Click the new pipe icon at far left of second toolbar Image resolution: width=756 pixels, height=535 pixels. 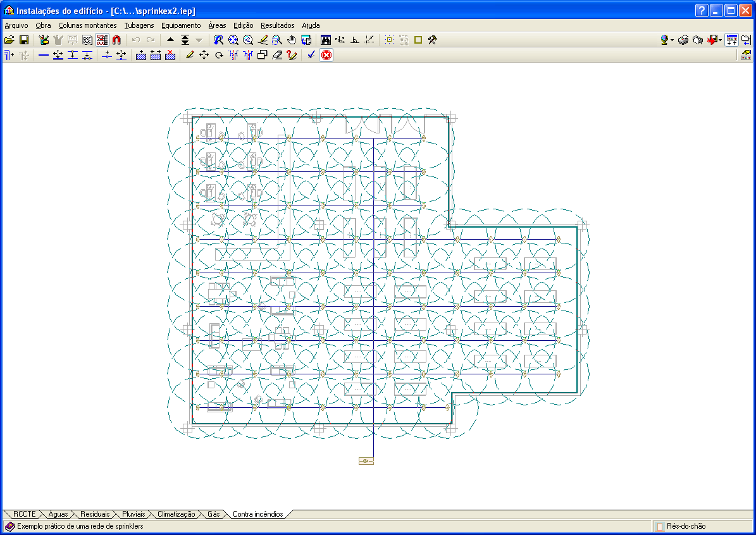pos(9,55)
